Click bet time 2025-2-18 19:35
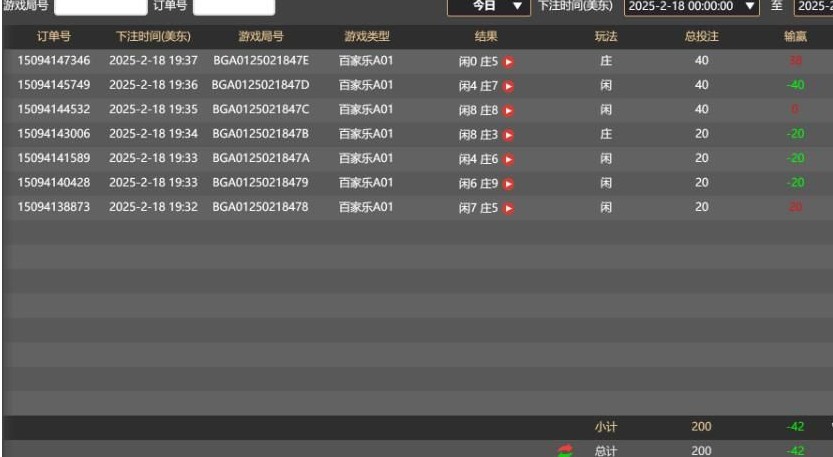Screen dimensions: 833x457 point(153,109)
